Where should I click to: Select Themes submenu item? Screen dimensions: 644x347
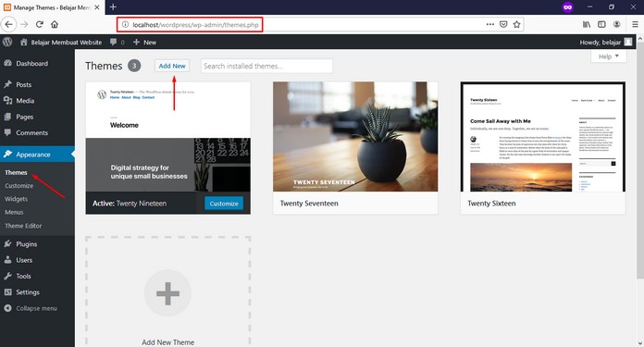point(16,172)
